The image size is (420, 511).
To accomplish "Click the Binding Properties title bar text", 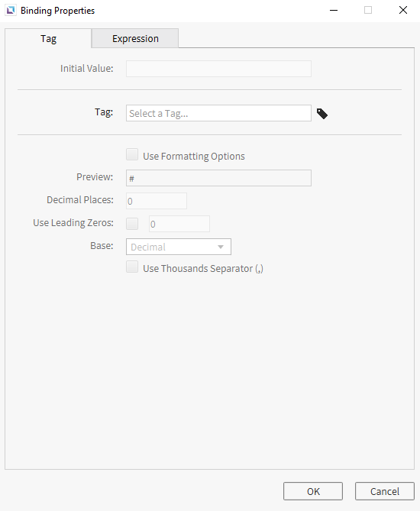I will click(x=58, y=11).
